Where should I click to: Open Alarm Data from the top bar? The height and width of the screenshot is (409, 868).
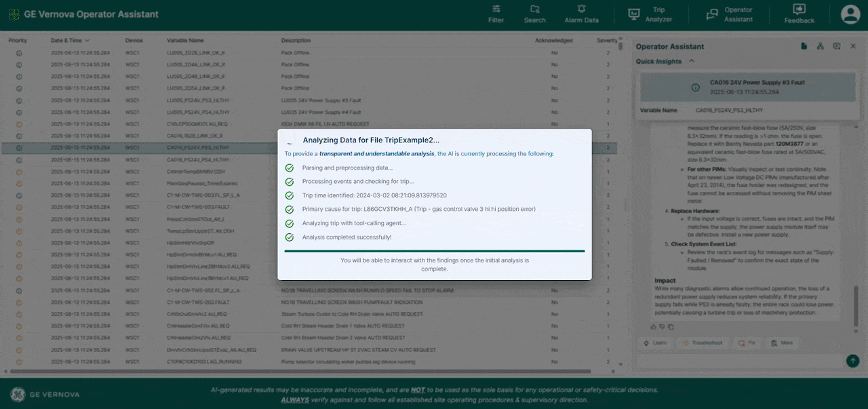coord(581,14)
